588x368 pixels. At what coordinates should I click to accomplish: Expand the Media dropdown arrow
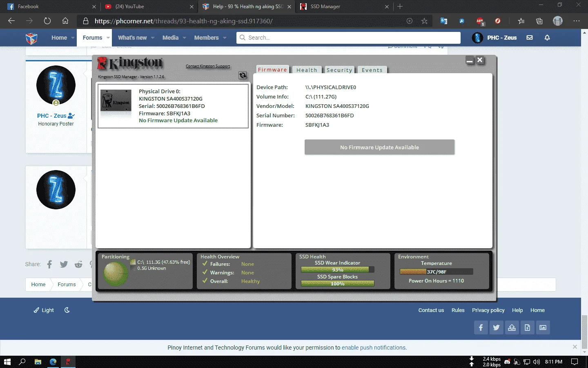pos(185,38)
